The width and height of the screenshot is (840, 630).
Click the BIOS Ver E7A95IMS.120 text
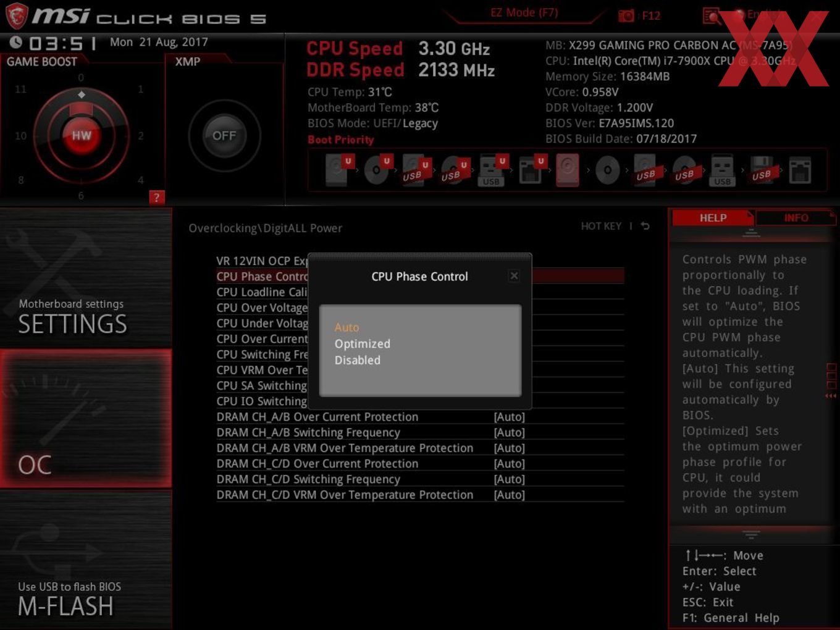610,123
